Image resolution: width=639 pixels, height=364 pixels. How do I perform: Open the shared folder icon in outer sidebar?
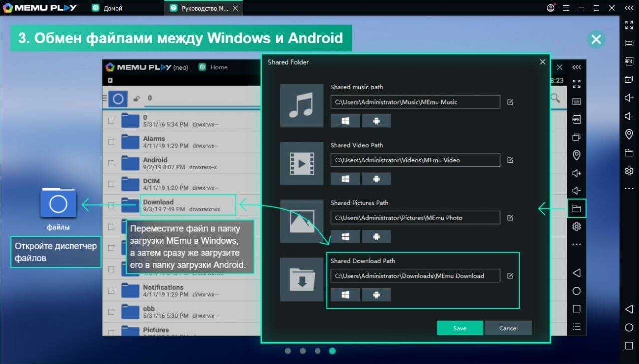click(x=629, y=153)
